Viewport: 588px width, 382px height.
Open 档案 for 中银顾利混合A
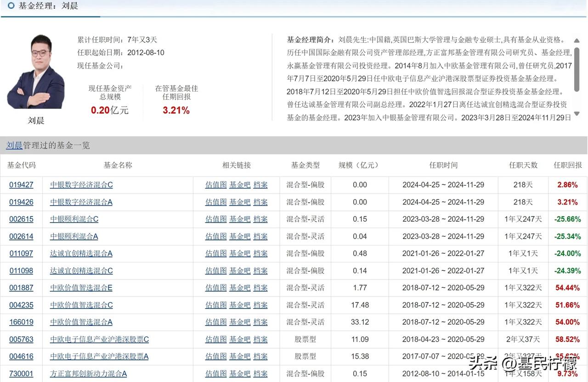[x=260, y=236]
